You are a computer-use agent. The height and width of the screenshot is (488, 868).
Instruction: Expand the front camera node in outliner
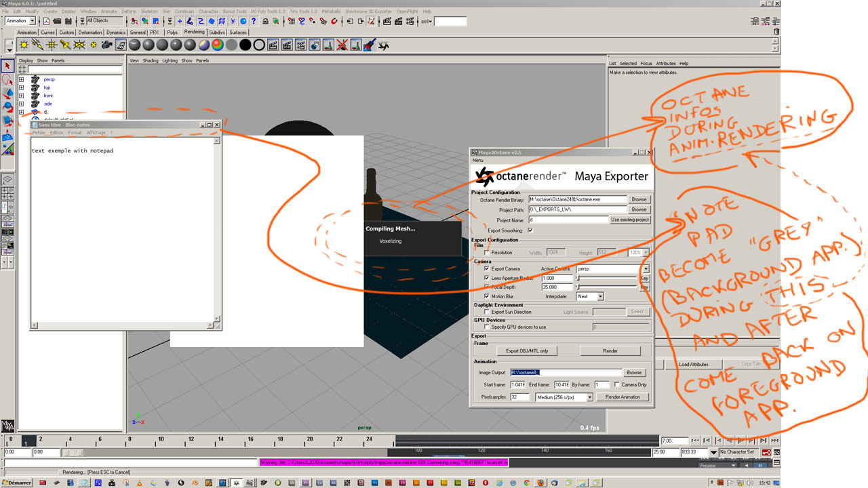click(21, 96)
